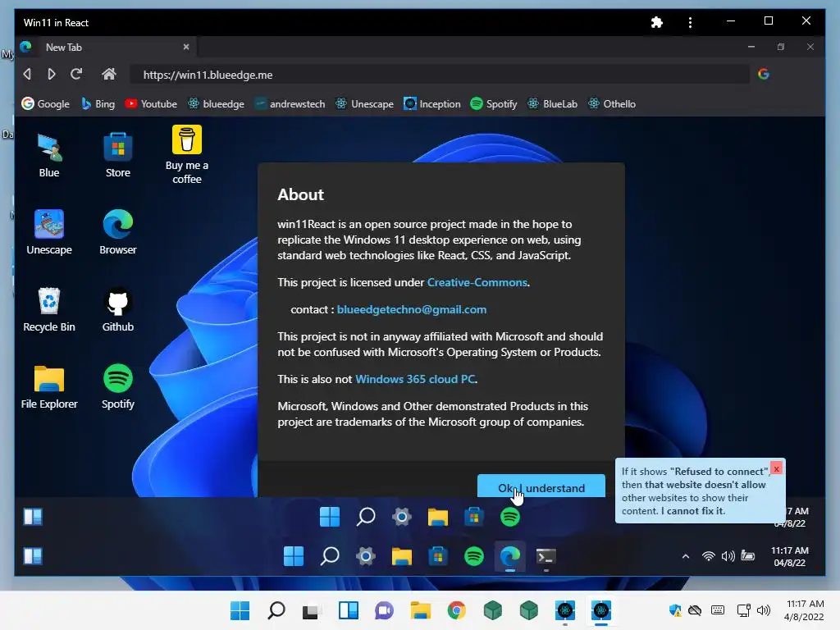This screenshot has height=630, width=840.
Task: Select the Store desktop icon
Action: [x=118, y=156]
